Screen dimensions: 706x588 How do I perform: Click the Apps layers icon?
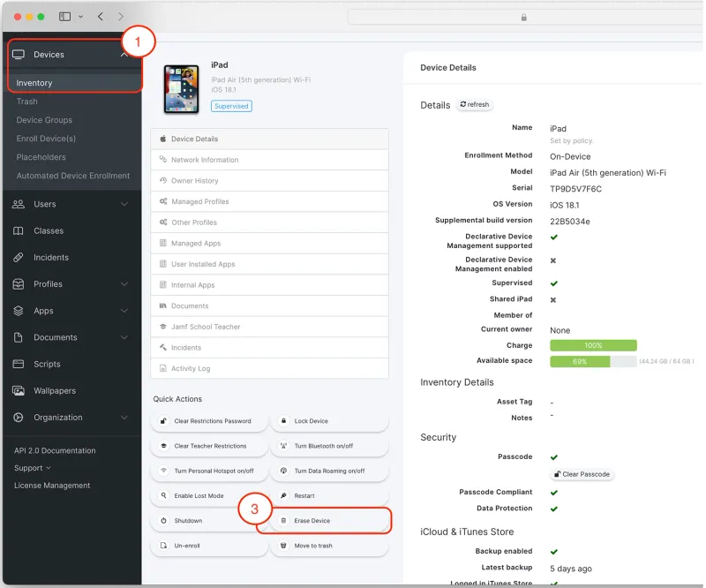[x=18, y=311]
